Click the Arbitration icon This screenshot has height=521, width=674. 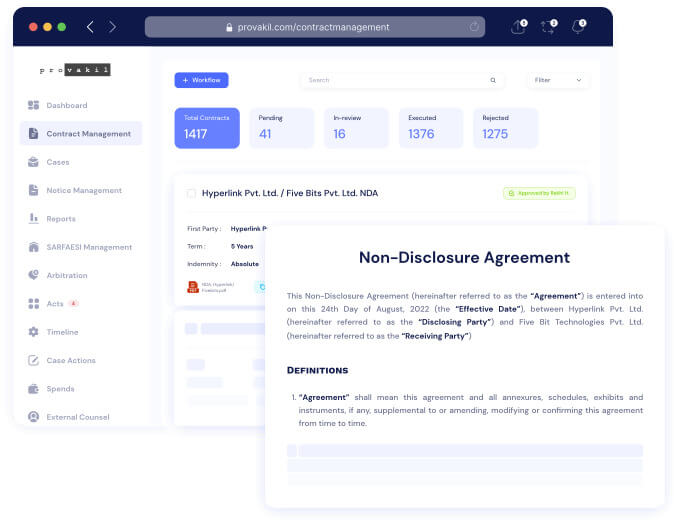34,275
